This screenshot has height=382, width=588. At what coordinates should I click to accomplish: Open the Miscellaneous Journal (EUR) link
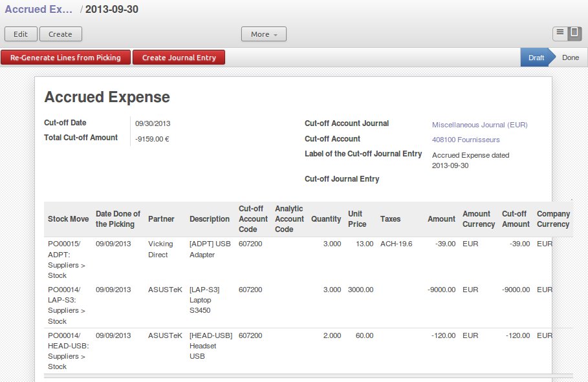pyautogui.click(x=481, y=123)
